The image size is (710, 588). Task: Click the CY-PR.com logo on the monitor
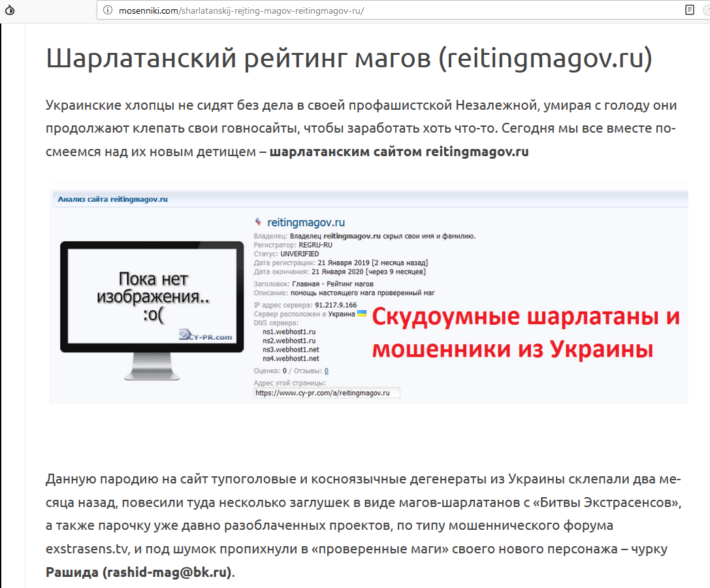coord(206,336)
